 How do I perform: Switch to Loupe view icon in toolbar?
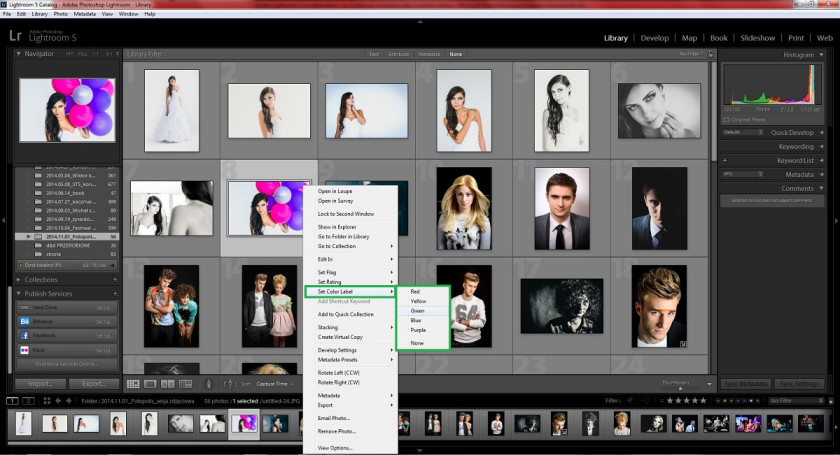pos(151,384)
